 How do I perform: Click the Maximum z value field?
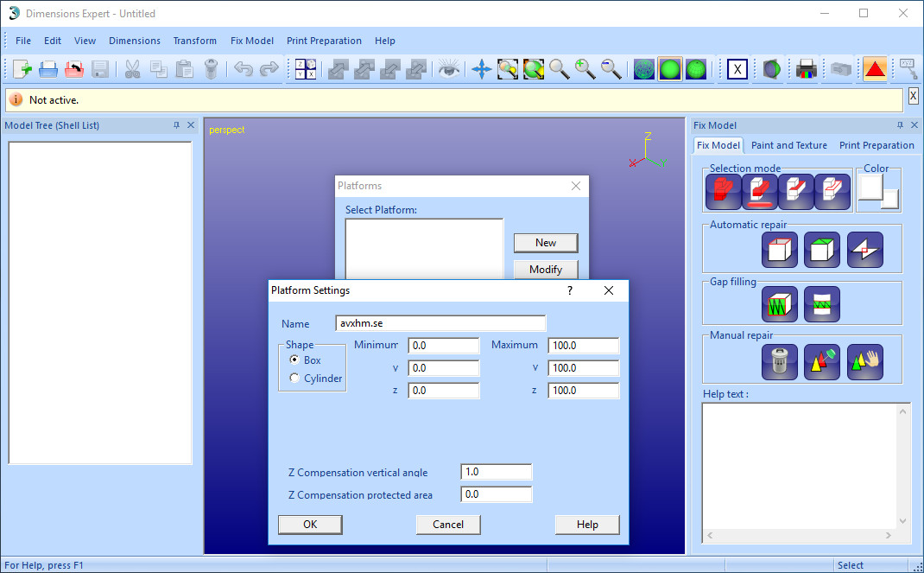point(584,391)
